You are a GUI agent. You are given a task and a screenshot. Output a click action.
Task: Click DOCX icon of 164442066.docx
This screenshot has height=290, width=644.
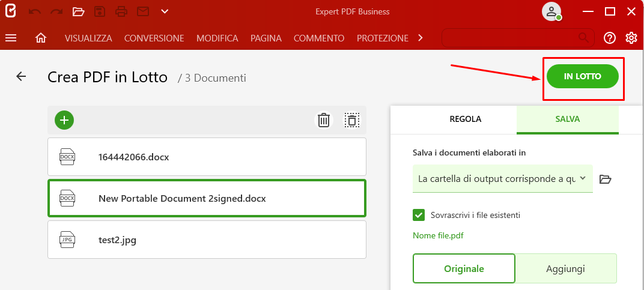(67, 157)
